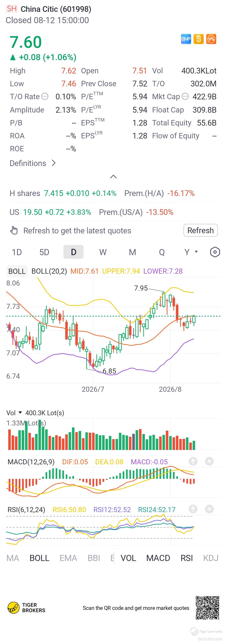227x644 pixels.
Task: Tap the orange chart badge icon
Action: 211,39
